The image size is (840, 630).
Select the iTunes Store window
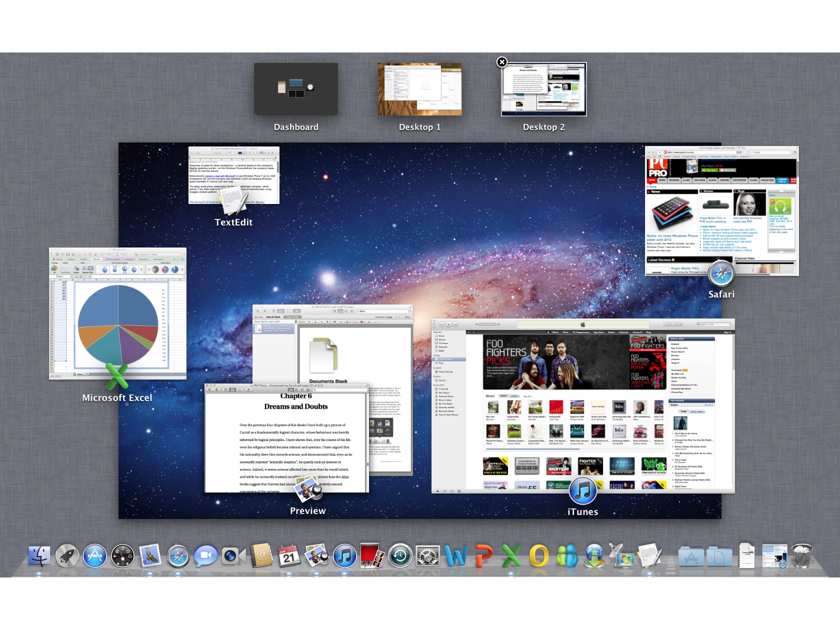pos(583,406)
